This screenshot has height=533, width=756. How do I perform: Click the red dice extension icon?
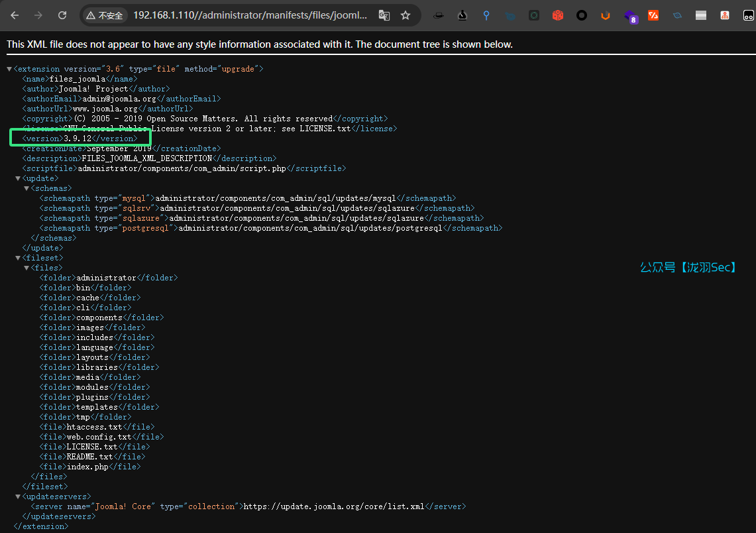coord(558,15)
